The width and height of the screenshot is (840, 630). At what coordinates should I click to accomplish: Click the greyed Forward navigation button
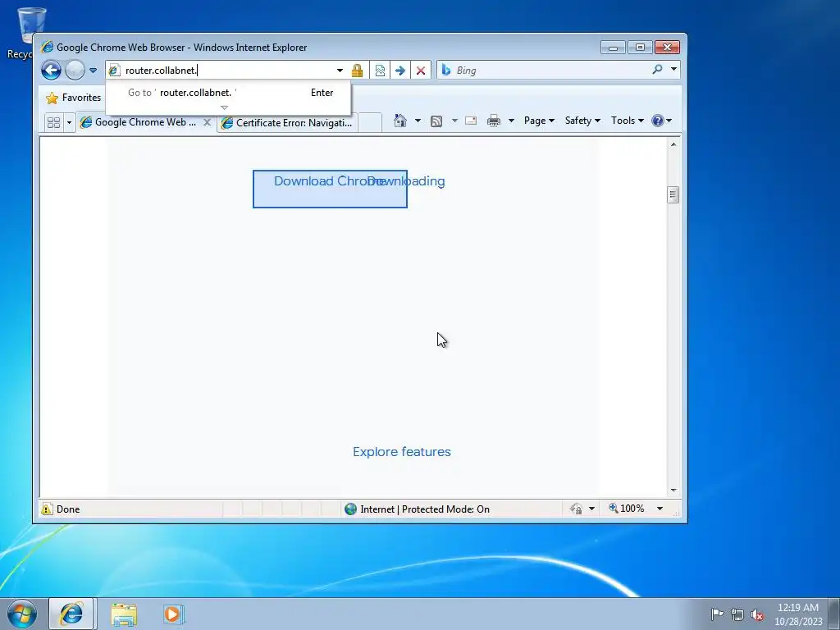point(75,71)
